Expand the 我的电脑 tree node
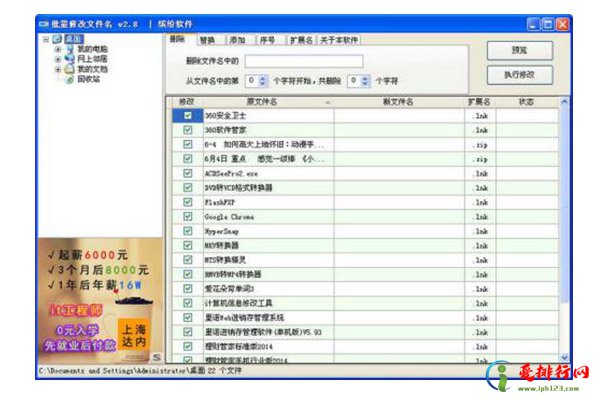Image resolution: width=600 pixels, height=400 pixels. tap(58, 49)
